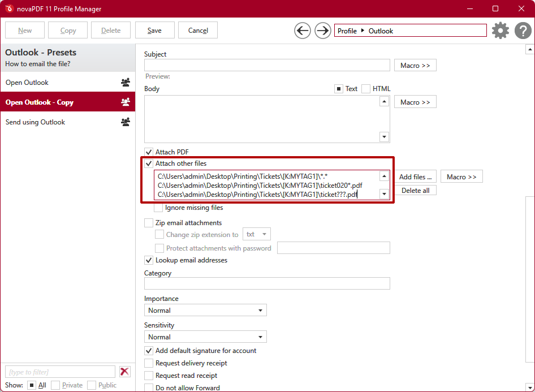Image resolution: width=535 pixels, height=392 pixels.
Task: Enable Request delivery receipt
Action: [148, 363]
